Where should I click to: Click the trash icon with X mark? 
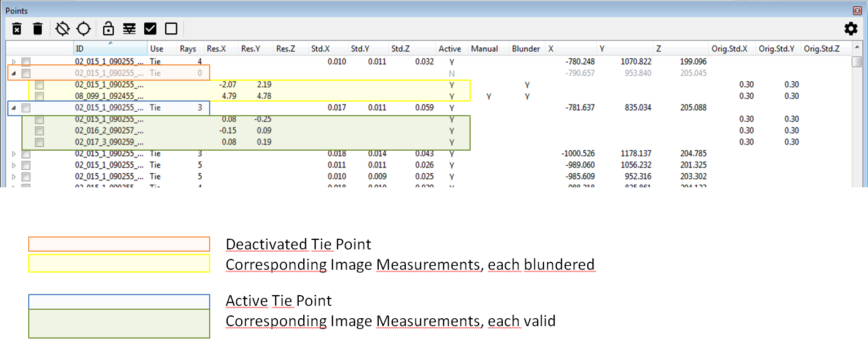pos(17,29)
